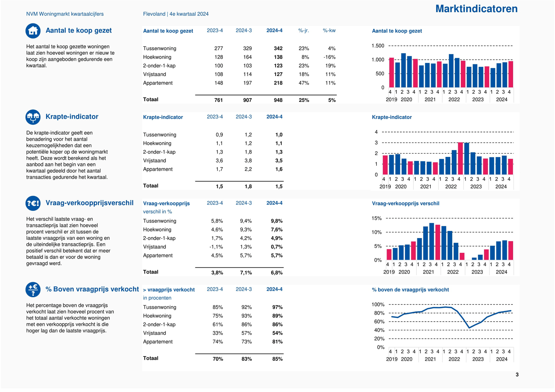Viewport: 555px width, 392px height.
Task: Select the Tussenwoning 97% value
Action: click(277, 307)
